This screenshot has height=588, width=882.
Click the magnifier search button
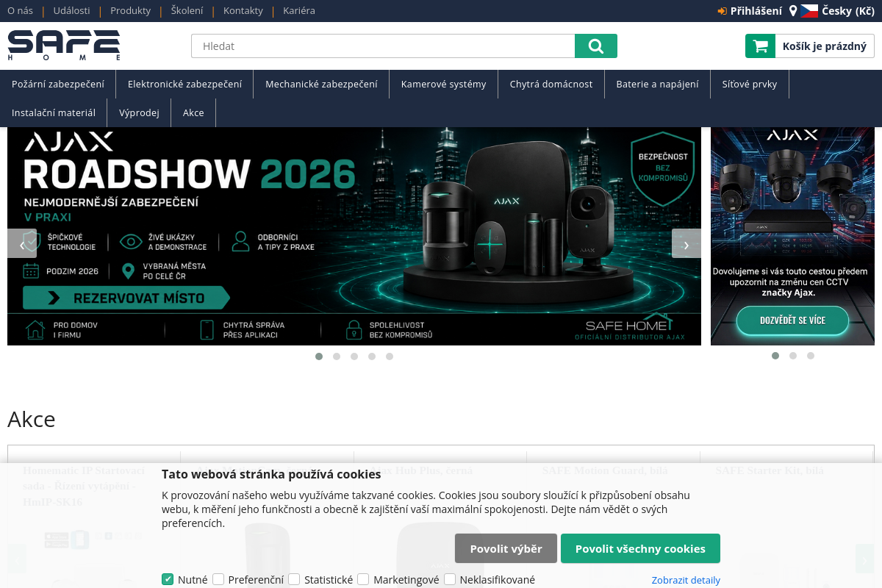[x=596, y=46]
